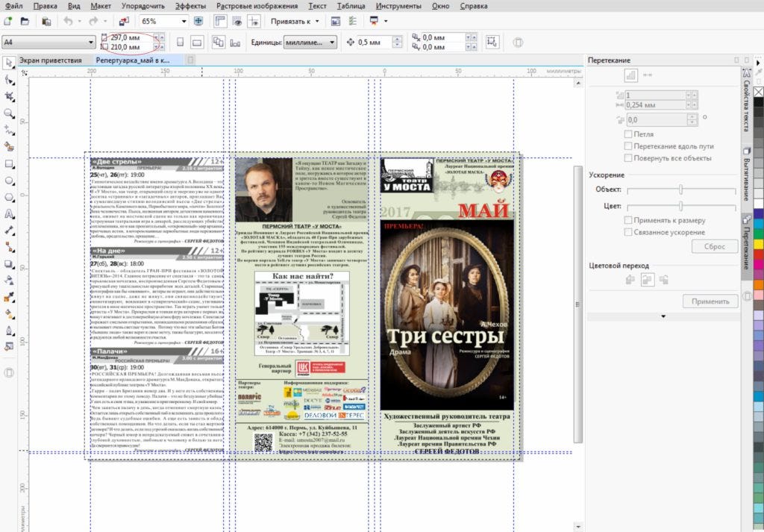
Task: Open the Файл menu
Action: (13, 6)
